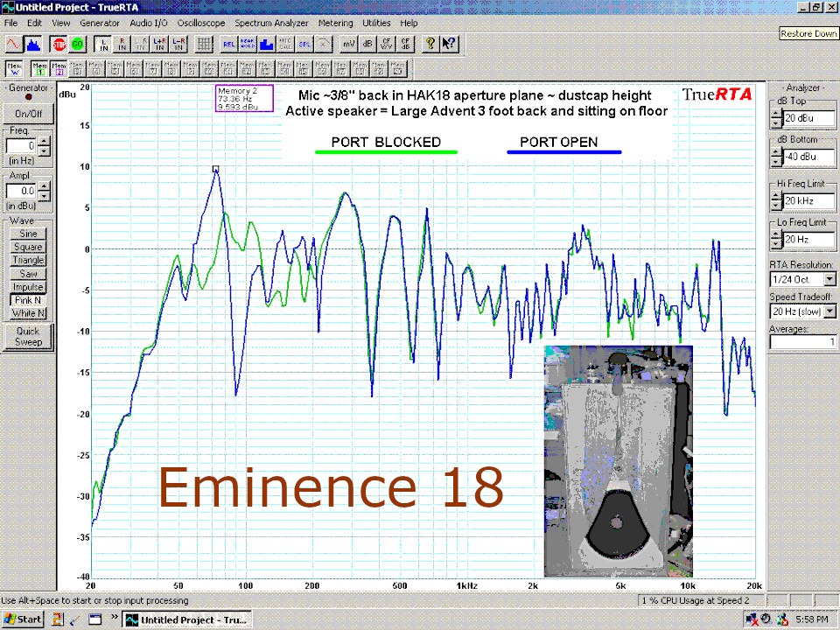Click the Untitled Project taskbar button

[187, 619]
